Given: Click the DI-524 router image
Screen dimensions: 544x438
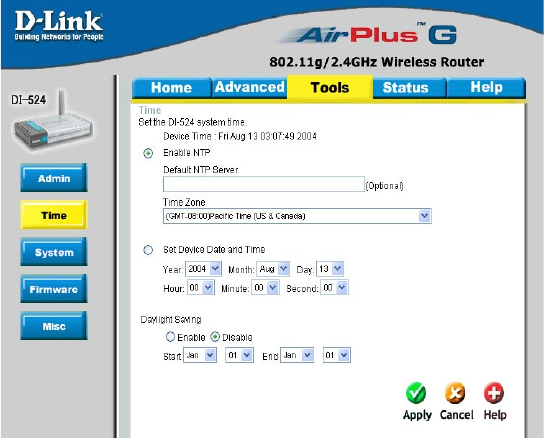Looking at the screenshot, I should [x=52, y=121].
